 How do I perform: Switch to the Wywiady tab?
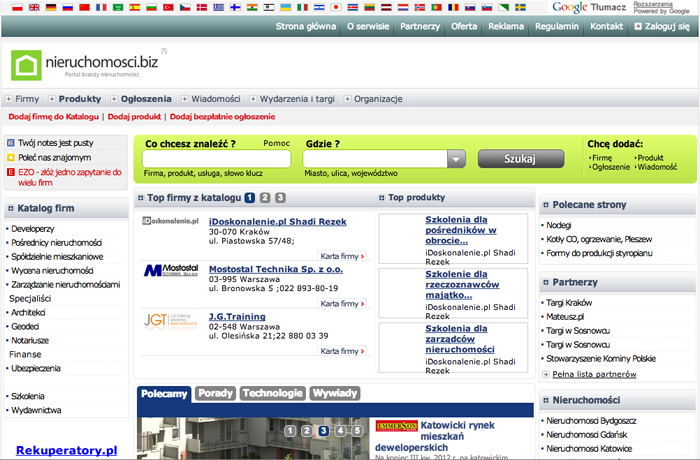335,393
